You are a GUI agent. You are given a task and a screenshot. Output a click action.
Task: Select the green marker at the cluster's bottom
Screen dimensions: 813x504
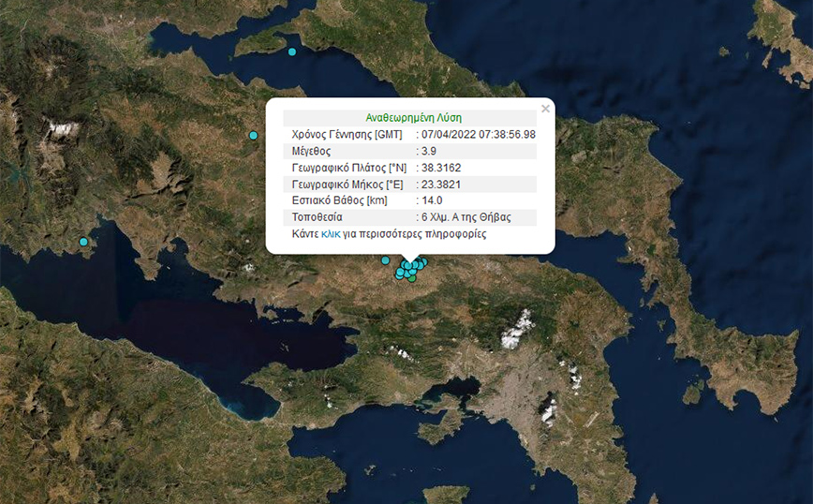coord(412,278)
